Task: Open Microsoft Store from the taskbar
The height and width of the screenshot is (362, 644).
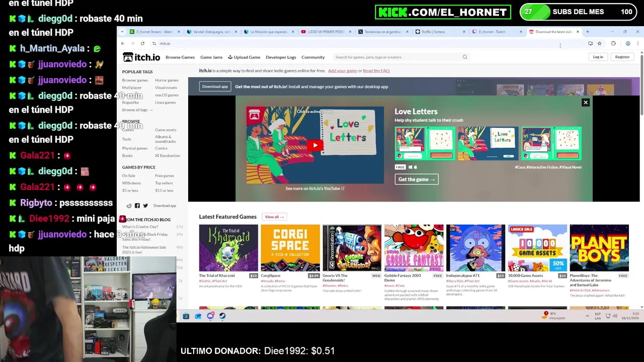Action: point(186,316)
